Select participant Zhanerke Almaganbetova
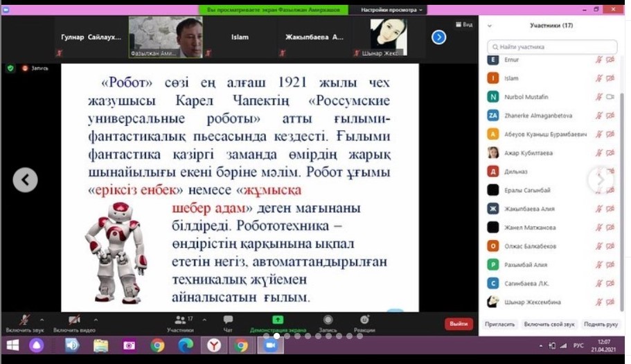The width and height of the screenshot is (631, 364). [551, 116]
